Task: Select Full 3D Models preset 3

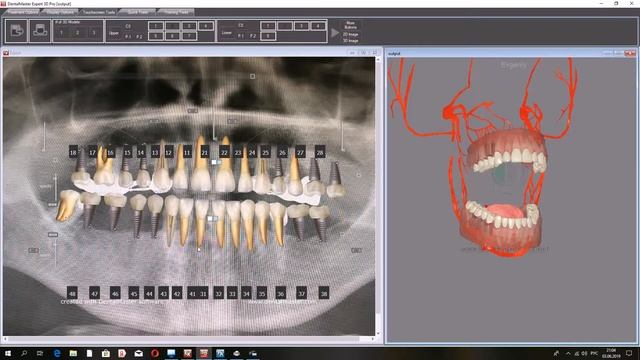Action: pyautogui.click(x=94, y=33)
